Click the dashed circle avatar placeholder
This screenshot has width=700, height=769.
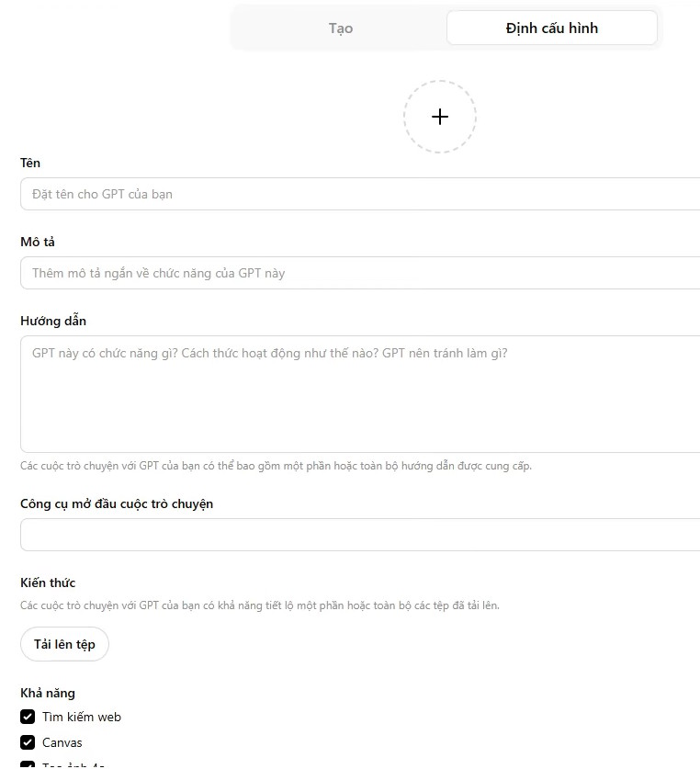[x=439, y=117]
